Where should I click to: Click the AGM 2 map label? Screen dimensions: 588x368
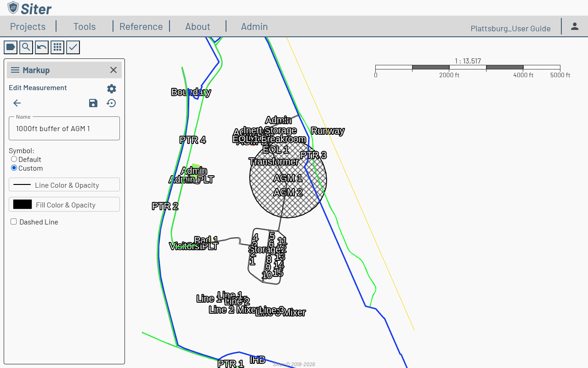(288, 192)
